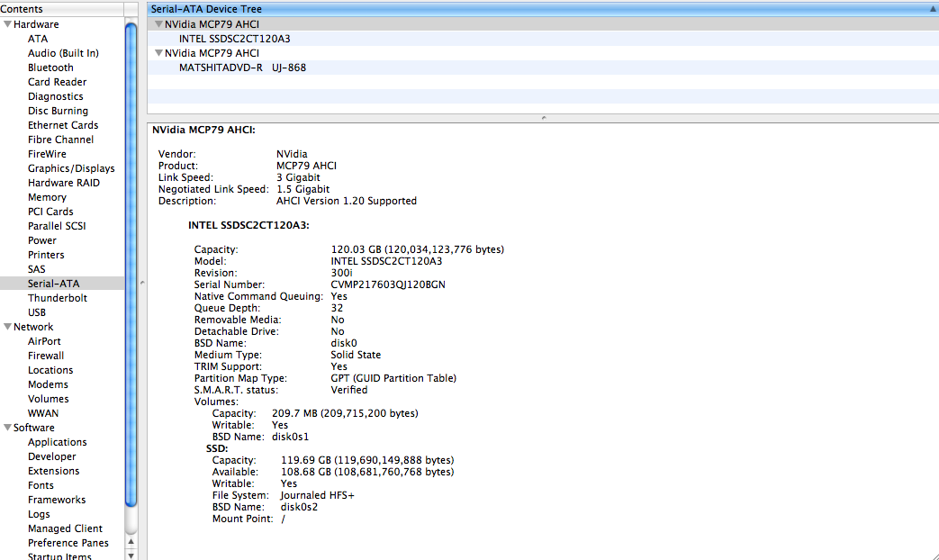Image resolution: width=939 pixels, height=560 pixels.
Task: Select Bluetooth in sidebar
Action: click(x=50, y=68)
